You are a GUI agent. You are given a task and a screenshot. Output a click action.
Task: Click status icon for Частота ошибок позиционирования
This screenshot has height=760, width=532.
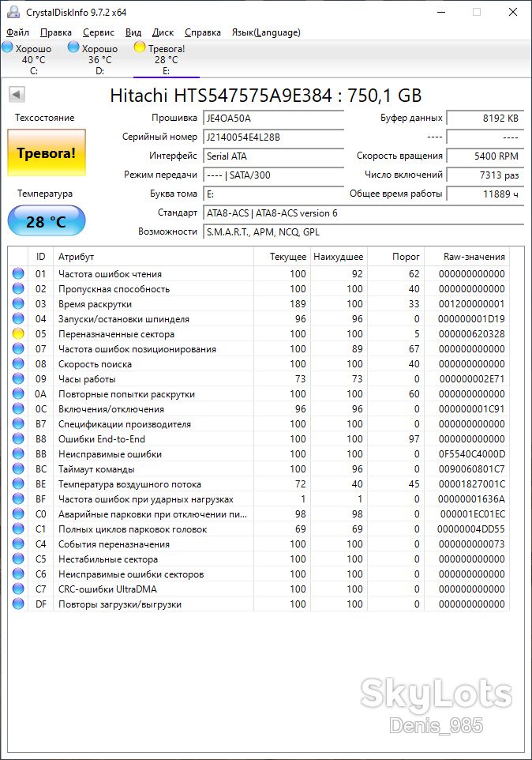pos(18,348)
